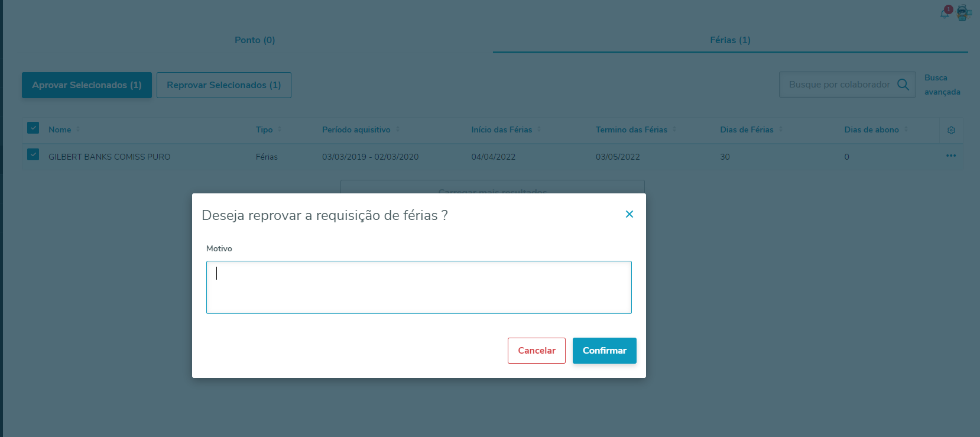Sort by Início das Férias arrows

click(539, 130)
